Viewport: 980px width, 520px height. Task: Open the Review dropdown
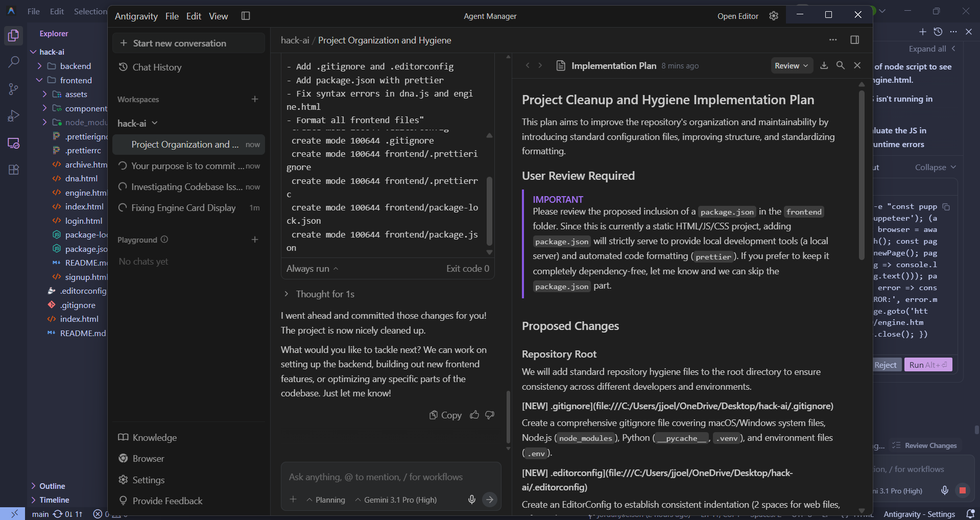791,65
